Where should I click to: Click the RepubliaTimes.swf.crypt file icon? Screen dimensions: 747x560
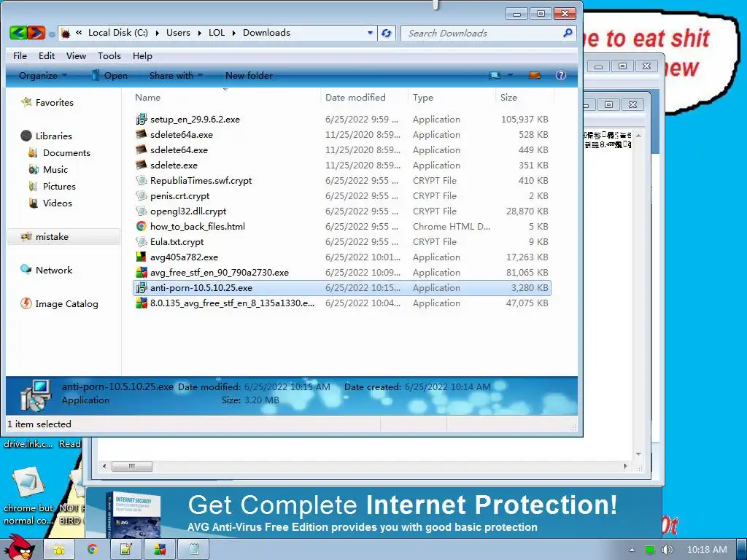(141, 181)
